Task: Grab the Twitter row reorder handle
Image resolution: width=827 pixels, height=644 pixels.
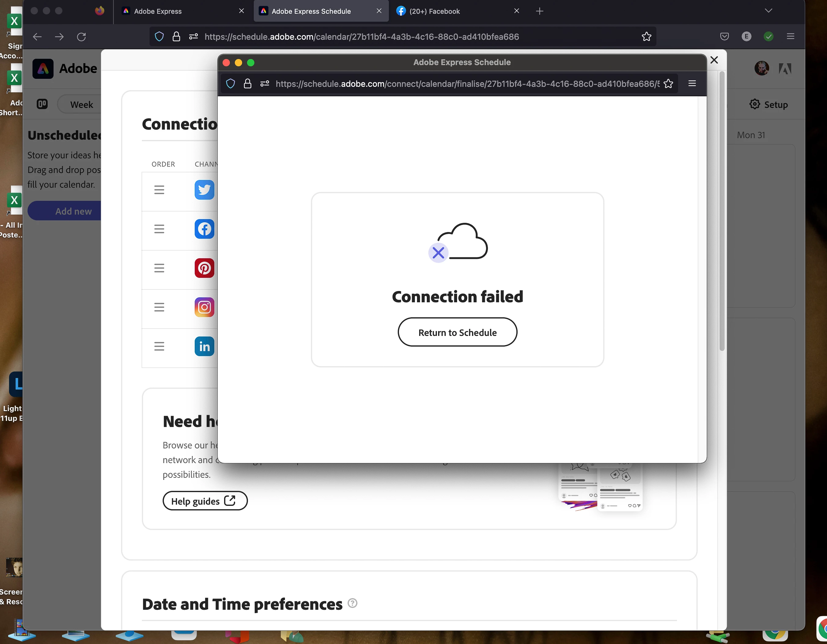Action: (159, 190)
